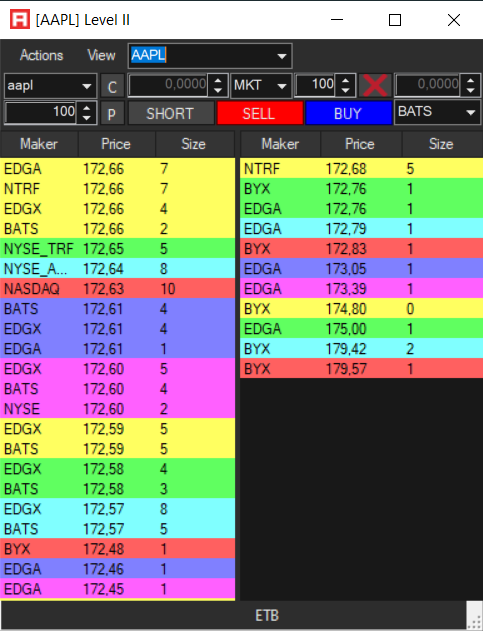The width and height of the screenshot is (483, 631).
Task: Increase the rightmost 0,0000 field up arrow
Action: point(470,80)
